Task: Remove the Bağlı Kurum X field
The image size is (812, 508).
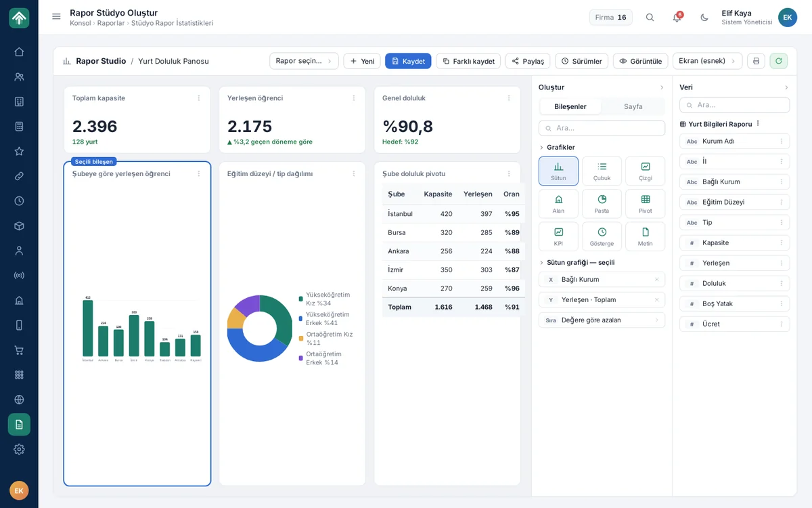Action: pos(656,280)
